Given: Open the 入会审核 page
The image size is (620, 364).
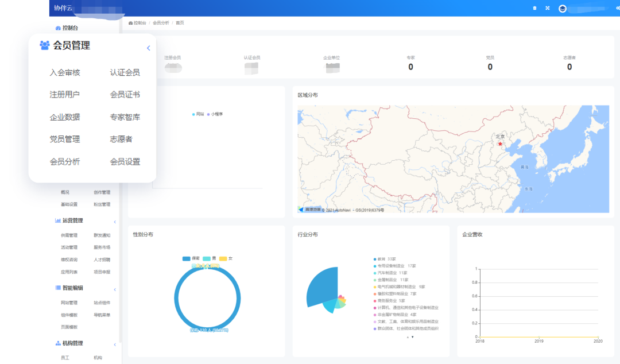Looking at the screenshot, I should point(65,72).
